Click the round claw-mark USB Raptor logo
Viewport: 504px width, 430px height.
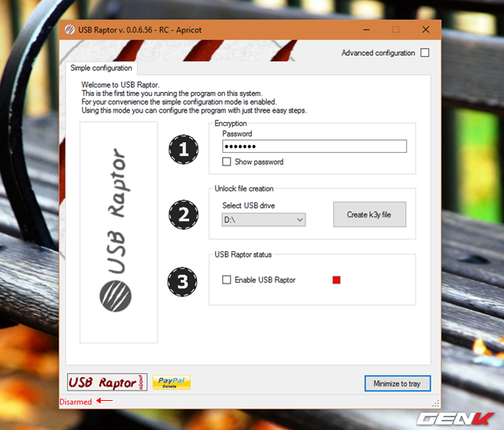[116, 296]
